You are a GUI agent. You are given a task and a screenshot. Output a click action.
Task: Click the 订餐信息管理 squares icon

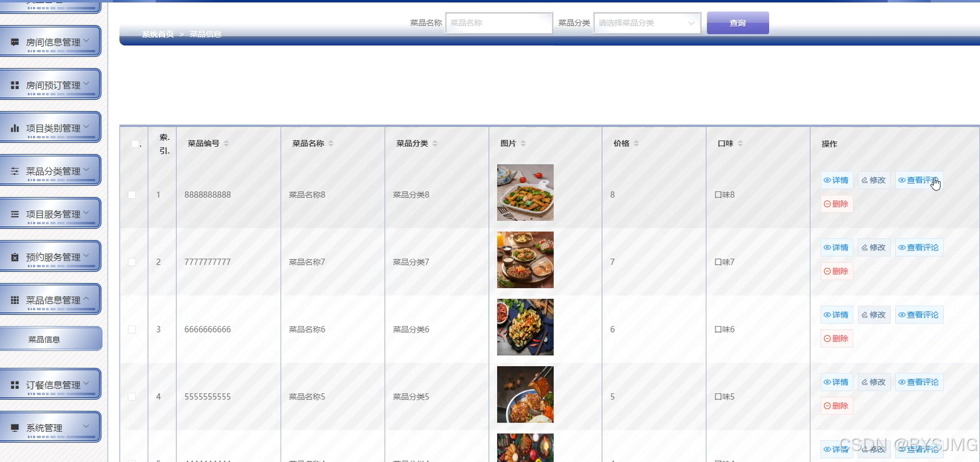coord(15,385)
